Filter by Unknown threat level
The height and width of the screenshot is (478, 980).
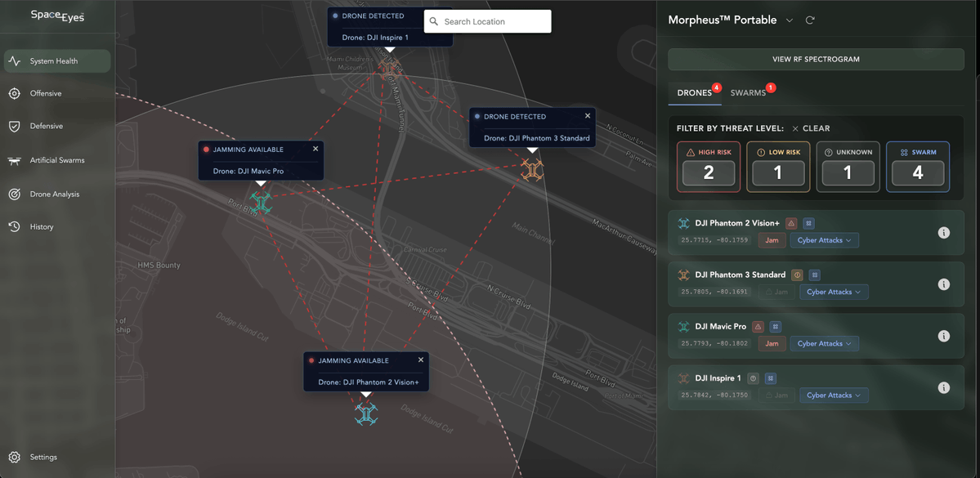pyautogui.click(x=848, y=167)
